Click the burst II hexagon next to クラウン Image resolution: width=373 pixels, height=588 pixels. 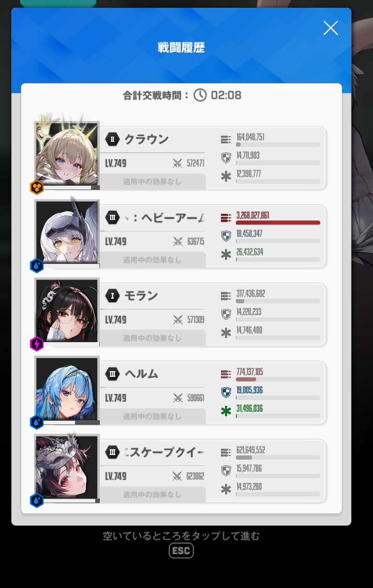pos(112,139)
